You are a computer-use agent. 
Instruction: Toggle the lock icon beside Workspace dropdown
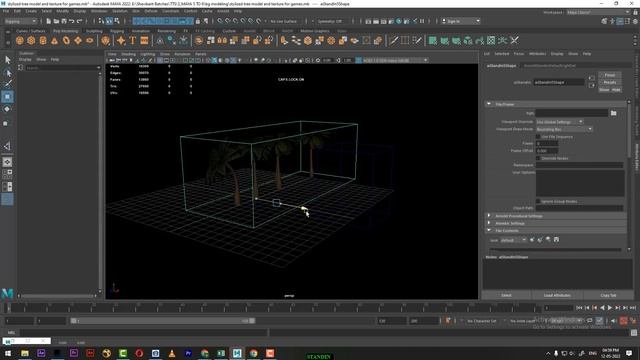point(636,12)
